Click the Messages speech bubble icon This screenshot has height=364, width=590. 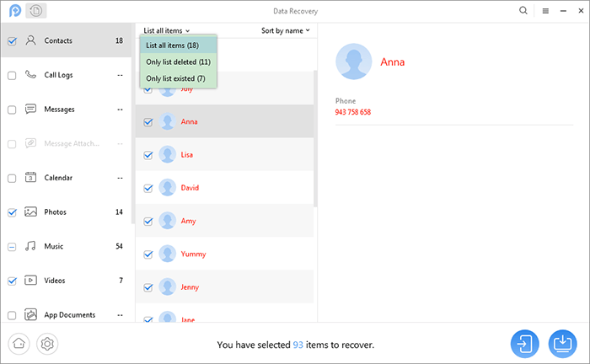pos(30,109)
